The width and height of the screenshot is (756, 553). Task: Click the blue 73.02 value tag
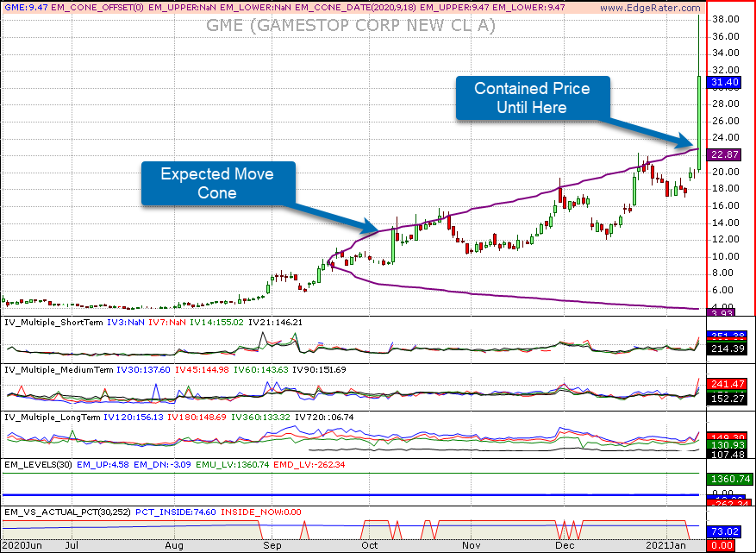coord(725,531)
